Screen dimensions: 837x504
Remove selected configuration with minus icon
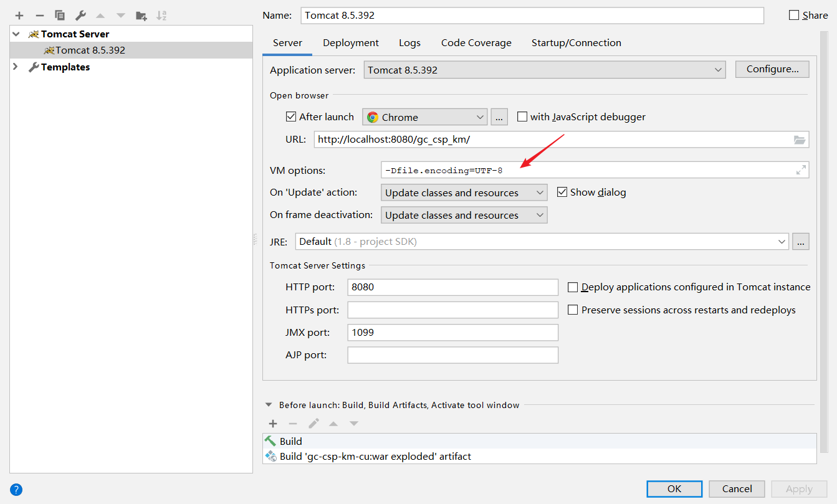click(39, 16)
